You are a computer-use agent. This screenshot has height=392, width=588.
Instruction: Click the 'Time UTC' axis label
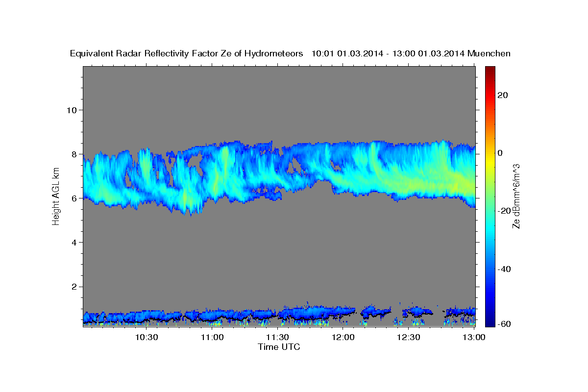tap(279, 347)
